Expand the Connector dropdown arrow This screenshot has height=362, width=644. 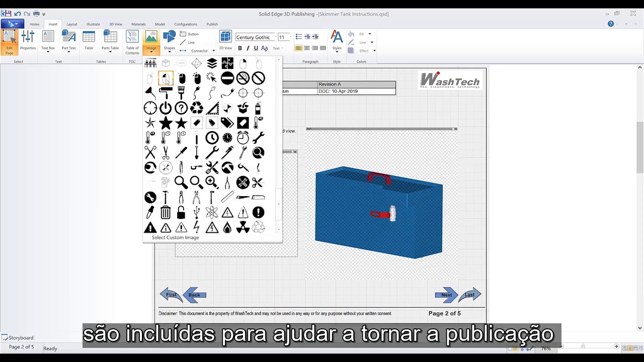click(x=213, y=51)
